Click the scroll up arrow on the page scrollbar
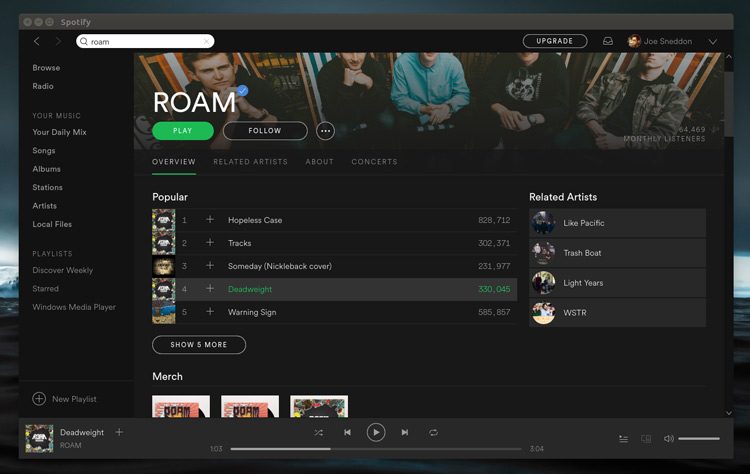 pyautogui.click(x=728, y=56)
